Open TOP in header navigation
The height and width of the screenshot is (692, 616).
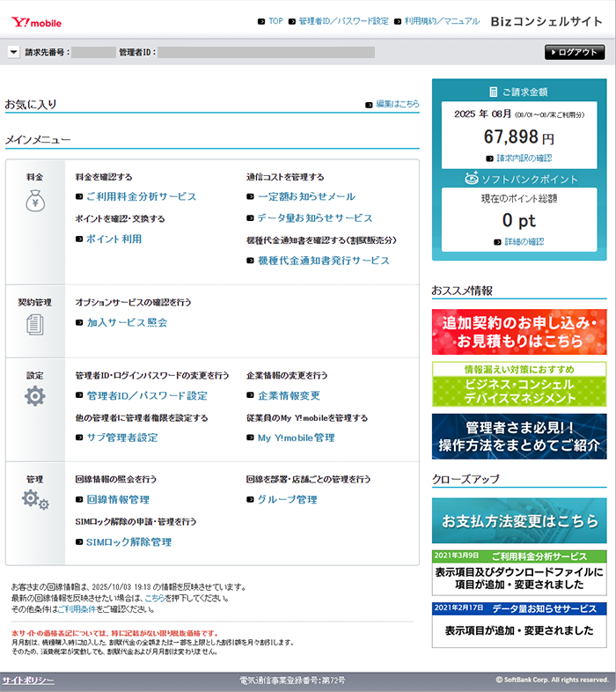275,20
